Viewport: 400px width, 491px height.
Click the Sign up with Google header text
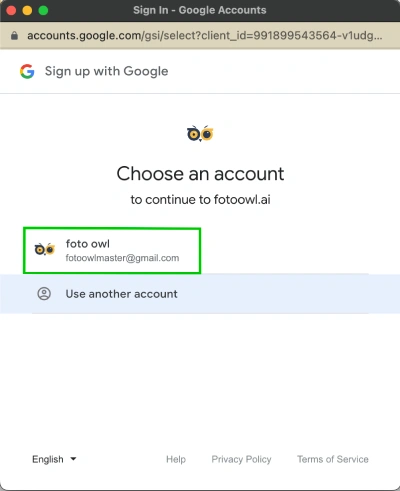107,71
